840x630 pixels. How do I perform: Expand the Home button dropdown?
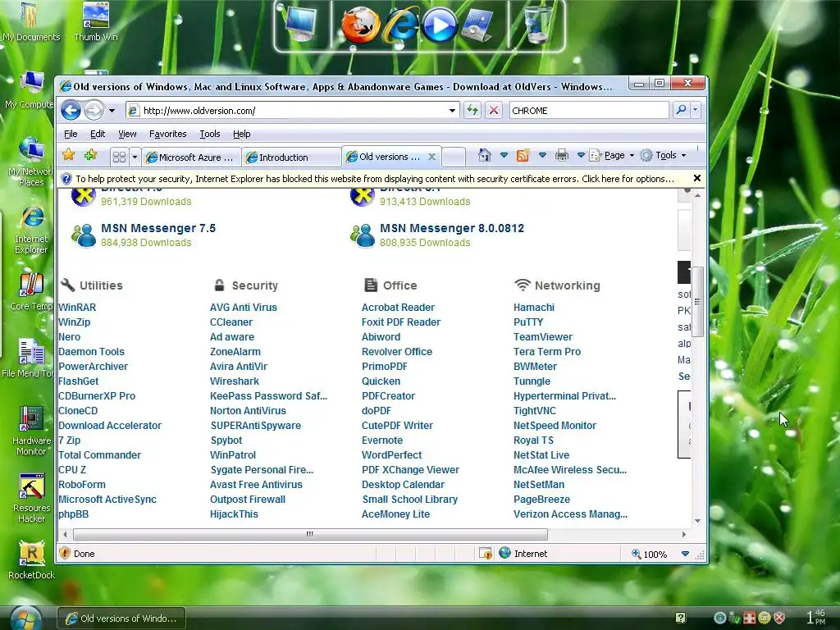pos(504,155)
